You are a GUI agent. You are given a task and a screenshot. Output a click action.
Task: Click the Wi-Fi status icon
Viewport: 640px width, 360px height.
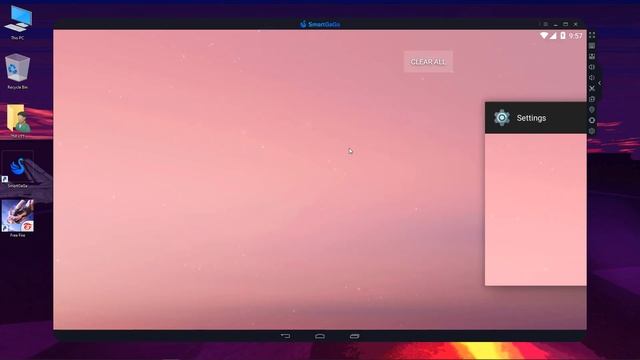pyautogui.click(x=544, y=36)
